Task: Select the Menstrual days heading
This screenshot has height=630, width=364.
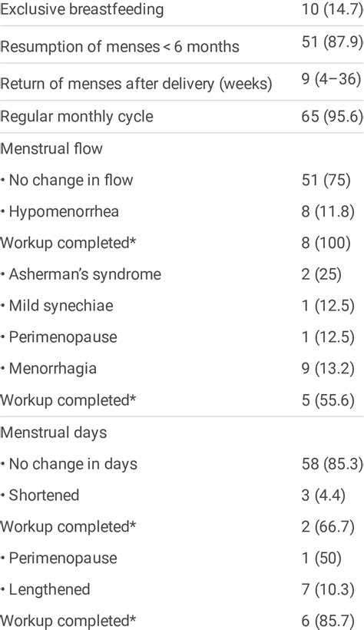Action: click(x=54, y=433)
